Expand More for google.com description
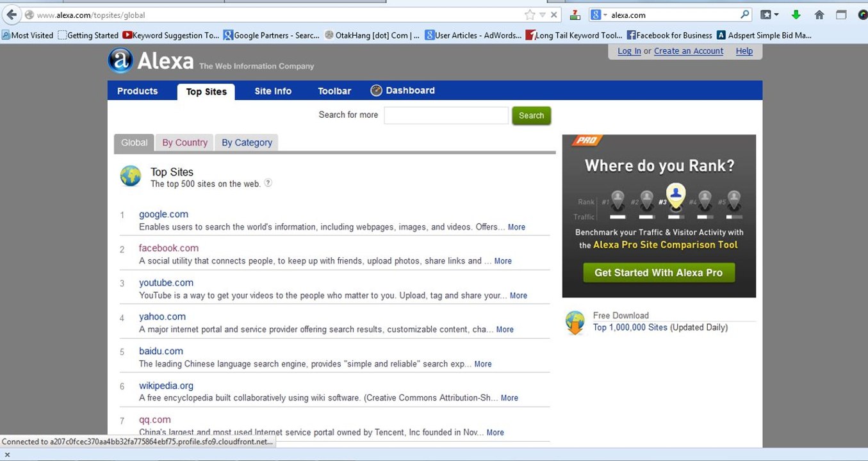This screenshot has height=461, width=868. click(x=516, y=227)
